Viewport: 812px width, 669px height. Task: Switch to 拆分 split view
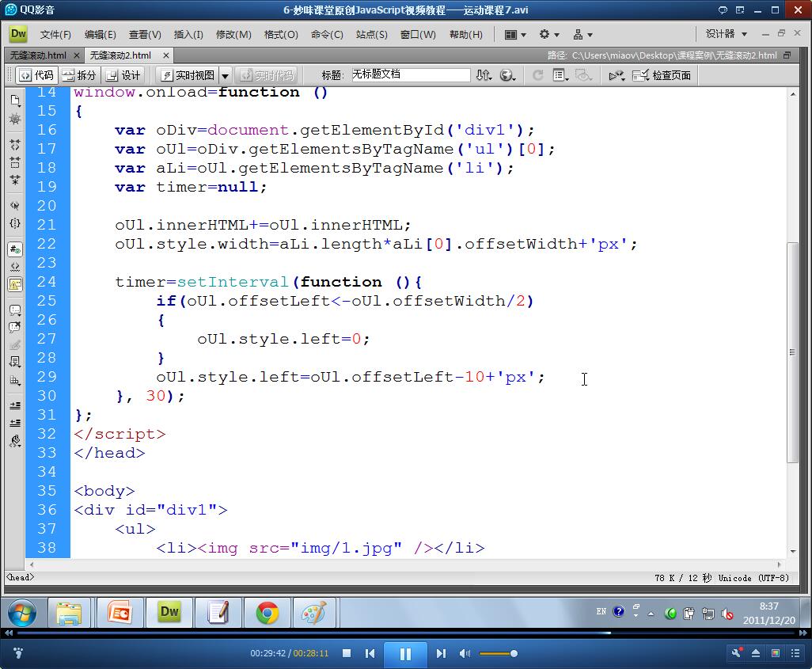79,76
